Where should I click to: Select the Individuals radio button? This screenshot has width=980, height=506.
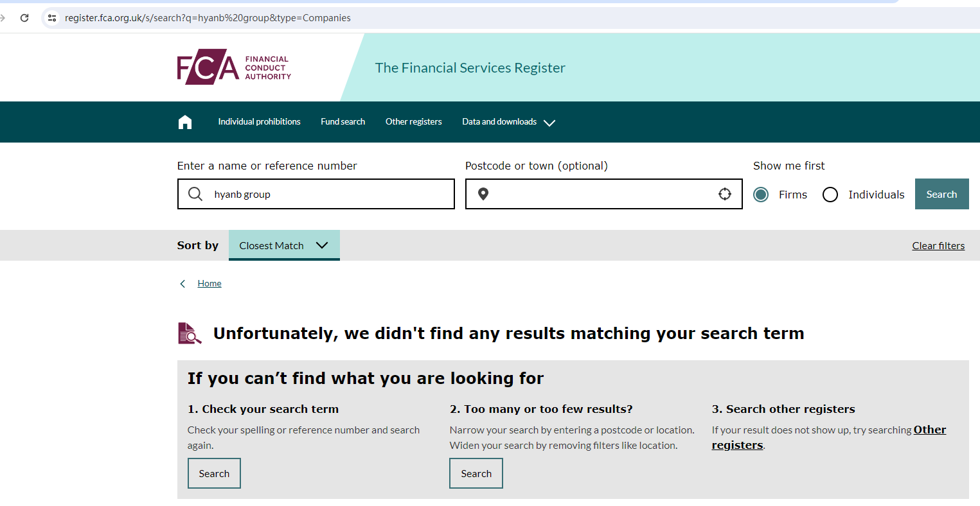click(830, 195)
